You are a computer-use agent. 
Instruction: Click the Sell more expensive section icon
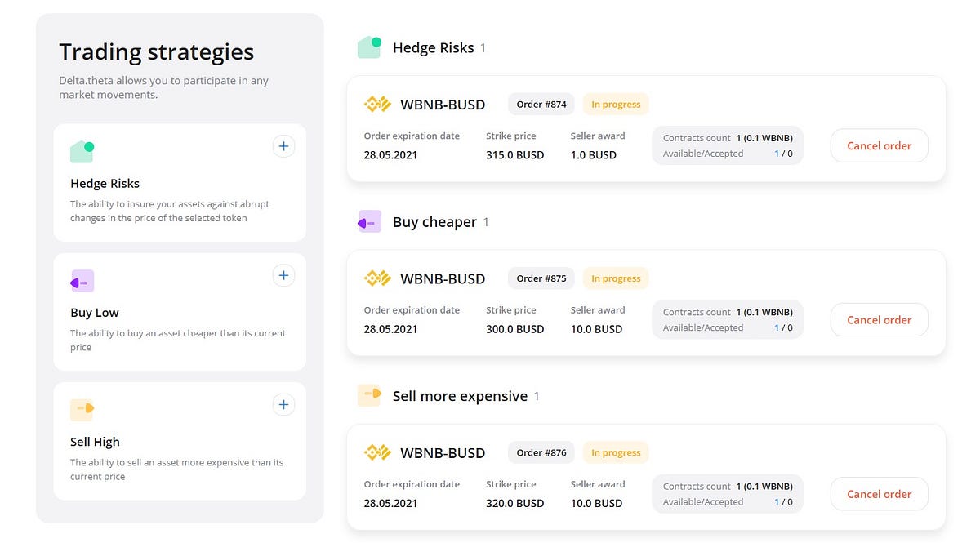(x=370, y=395)
